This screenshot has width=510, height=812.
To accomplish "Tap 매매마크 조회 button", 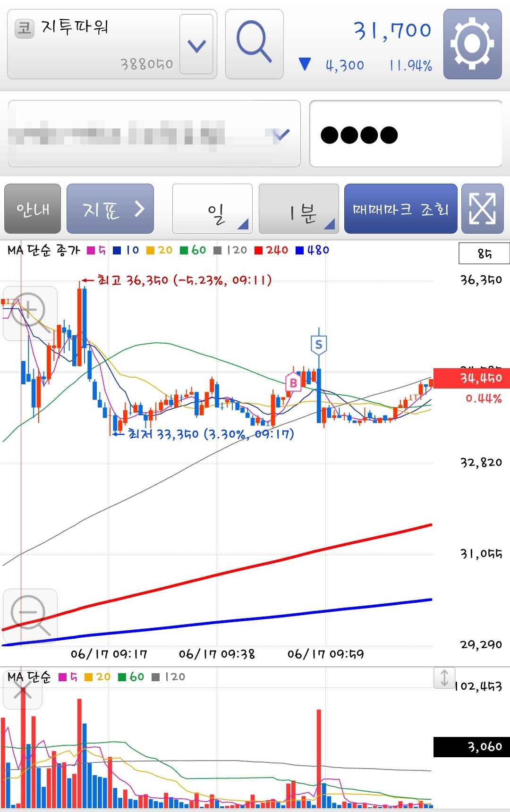I will pos(400,209).
